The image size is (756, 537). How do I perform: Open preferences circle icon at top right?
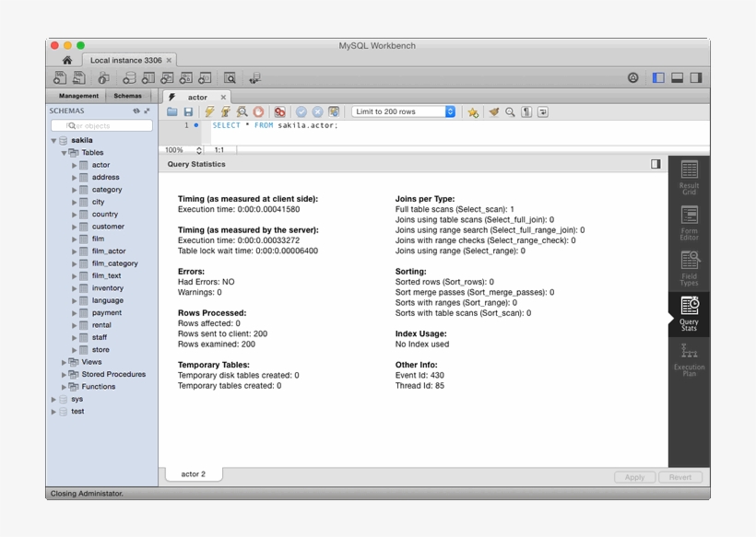pyautogui.click(x=633, y=77)
